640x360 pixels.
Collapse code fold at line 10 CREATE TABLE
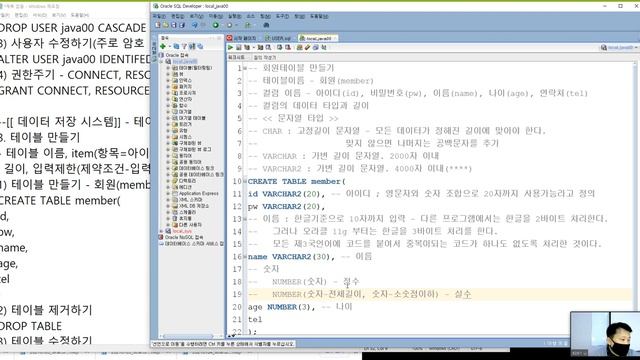[245, 181]
